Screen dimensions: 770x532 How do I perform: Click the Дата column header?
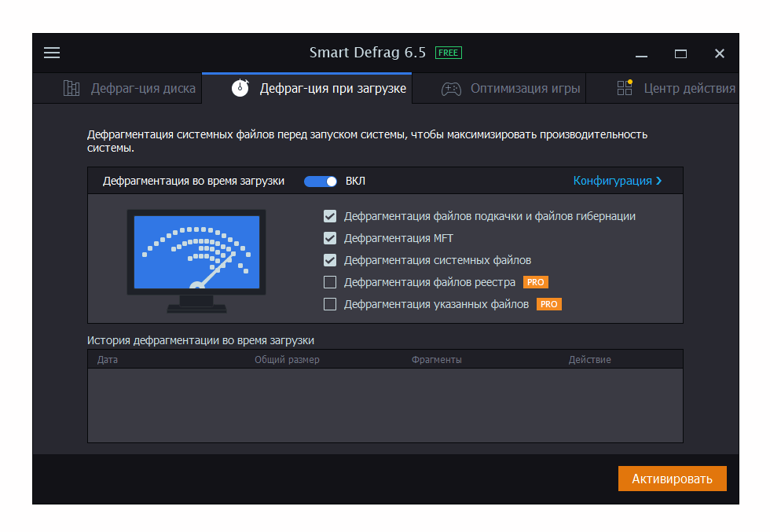pos(108,360)
